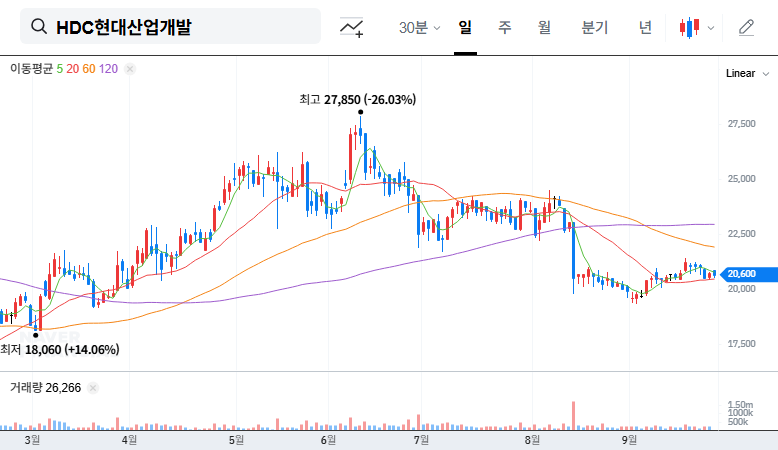
Task: Select the 120-day moving average setting
Action: click(108, 69)
